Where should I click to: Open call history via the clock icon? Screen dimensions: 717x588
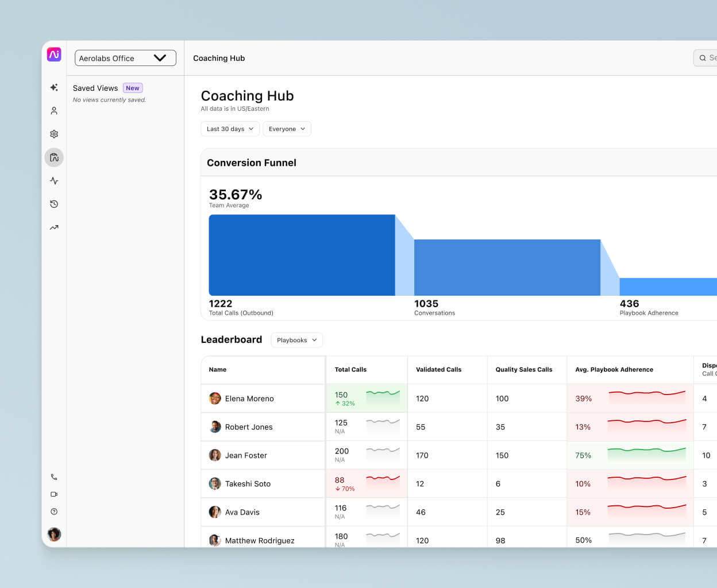tap(54, 204)
